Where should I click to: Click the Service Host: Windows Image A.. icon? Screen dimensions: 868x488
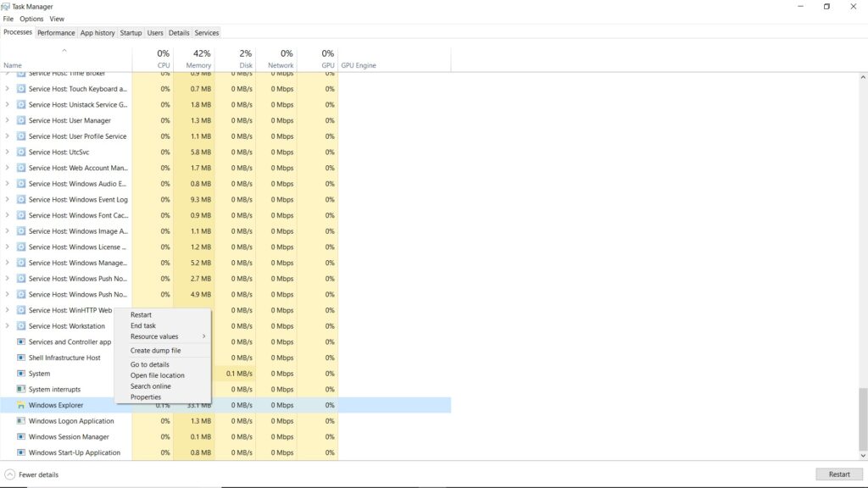(21, 230)
